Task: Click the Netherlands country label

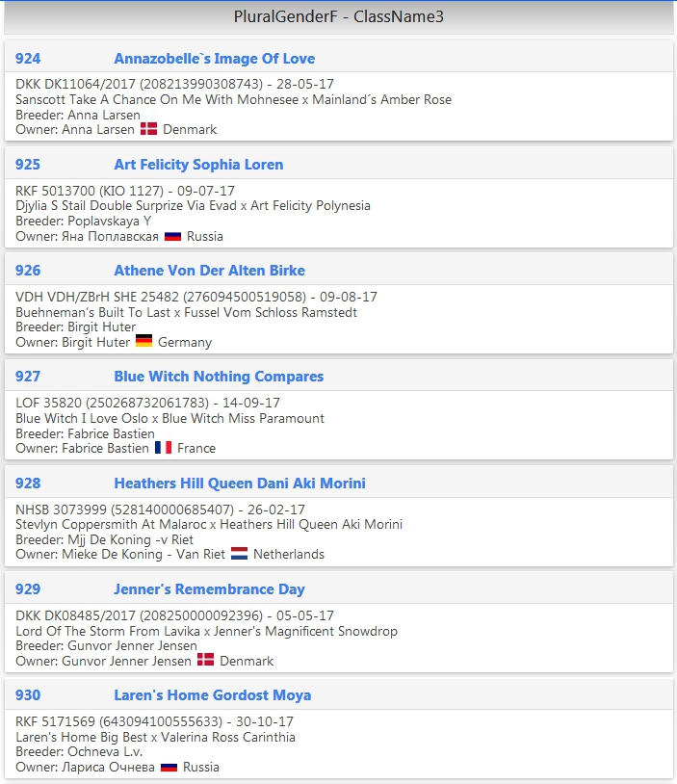Action: point(289,554)
